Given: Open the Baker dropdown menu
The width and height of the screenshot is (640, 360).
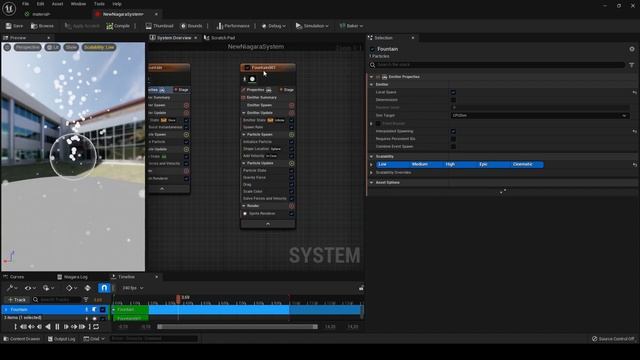Looking at the screenshot, I should coord(351,26).
